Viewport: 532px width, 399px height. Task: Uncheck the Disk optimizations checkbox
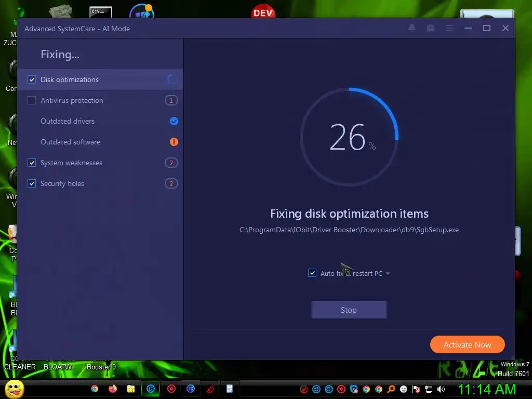[32, 79]
